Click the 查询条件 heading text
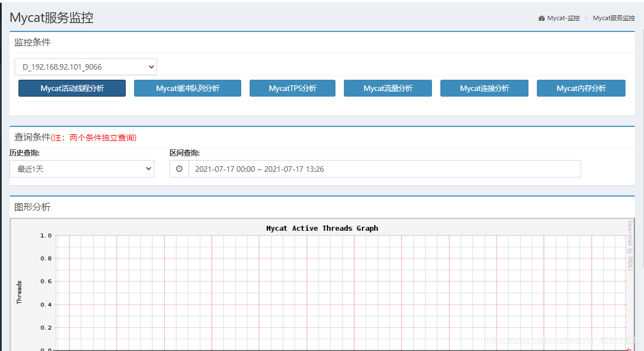The width and height of the screenshot is (644, 351). pyautogui.click(x=33, y=137)
